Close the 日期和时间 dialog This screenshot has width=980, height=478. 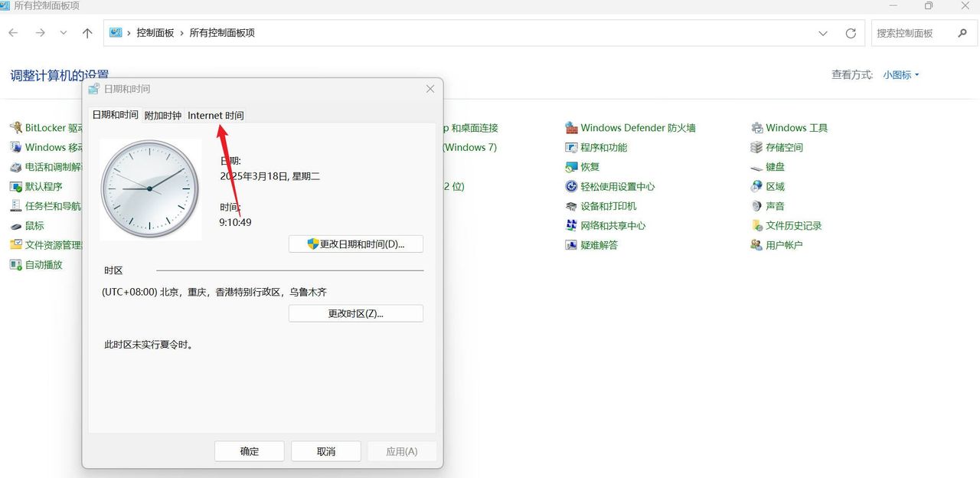click(430, 89)
